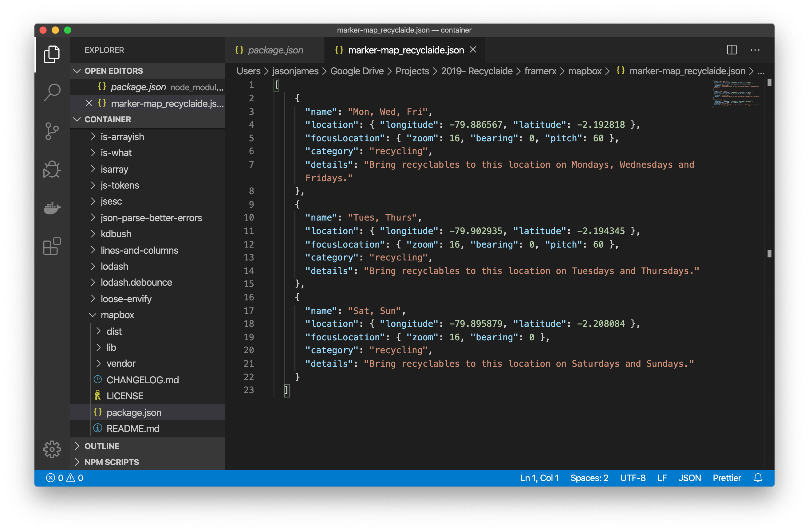Click the Manage gear icon
The width and height of the screenshot is (809, 532).
point(52,449)
